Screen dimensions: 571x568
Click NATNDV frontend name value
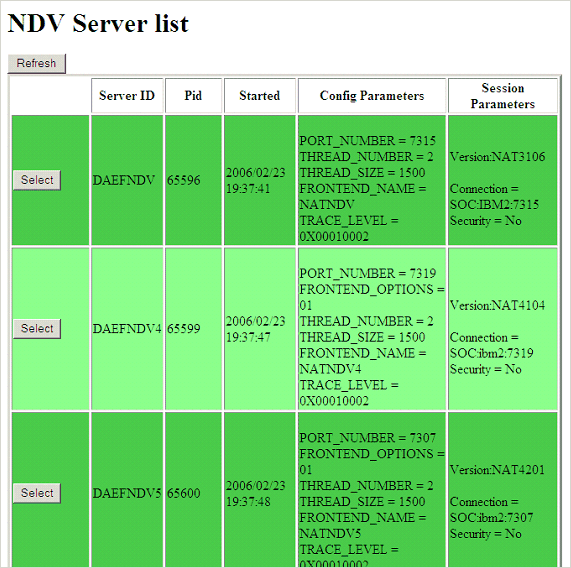point(327,205)
